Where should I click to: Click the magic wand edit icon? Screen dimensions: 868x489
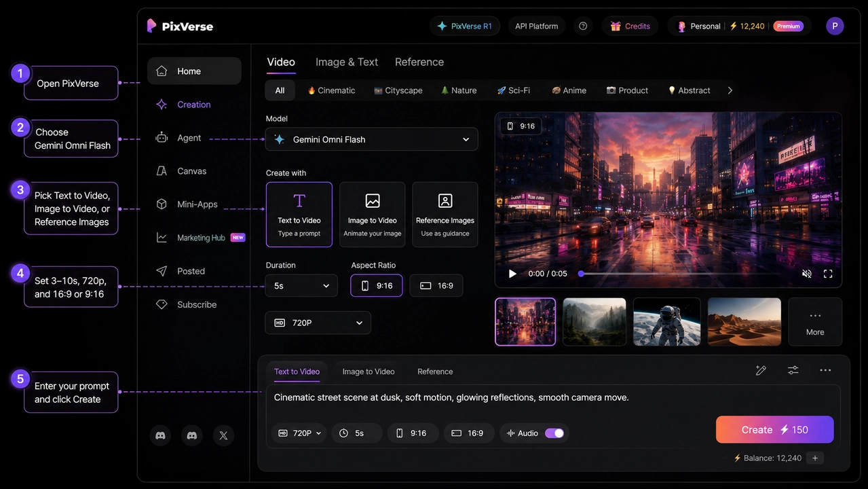pos(761,370)
